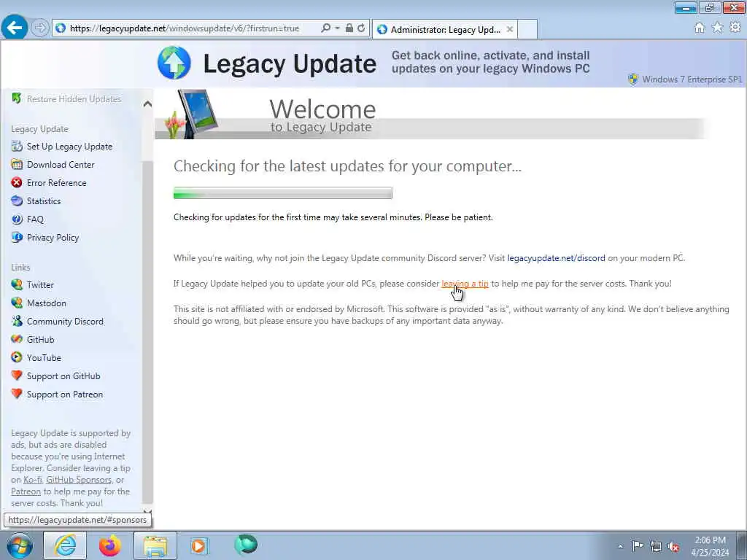747x560 pixels.
Task: Click the address bar search magnifier icon
Action: pos(326,28)
